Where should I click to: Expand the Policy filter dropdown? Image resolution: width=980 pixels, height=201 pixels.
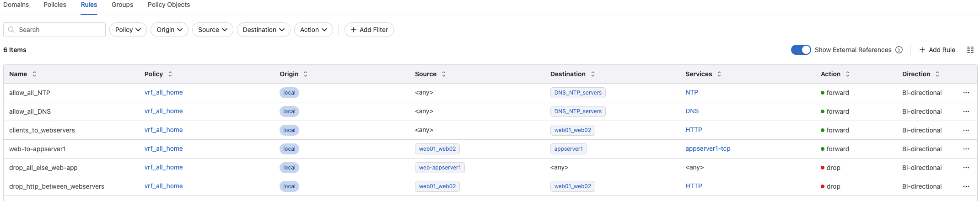click(x=128, y=30)
